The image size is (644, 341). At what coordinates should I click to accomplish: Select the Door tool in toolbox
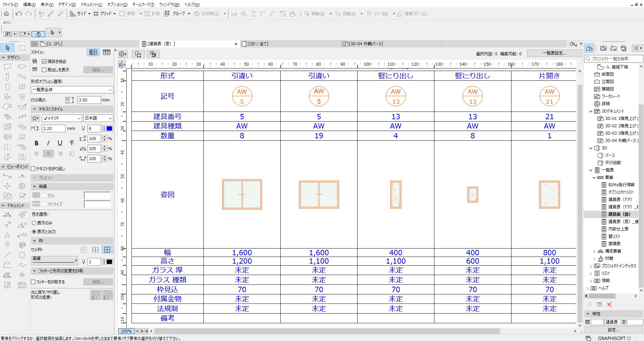(x=7, y=87)
